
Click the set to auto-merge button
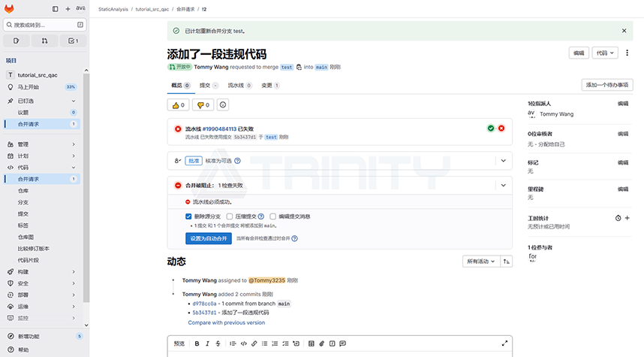(x=208, y=238)
